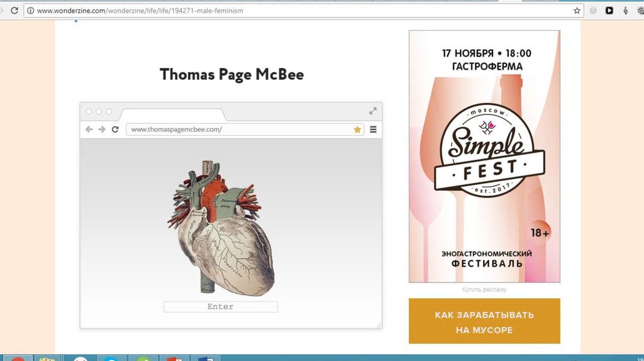
Task: Click the wonderzine.com URL address bar
Action: [x=302, y=11]
